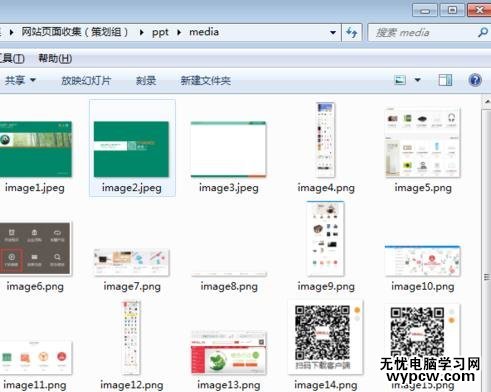This screenshot has height=392, width=491.
Task: Select image4.png tall thumbnail
Action: 325,140
